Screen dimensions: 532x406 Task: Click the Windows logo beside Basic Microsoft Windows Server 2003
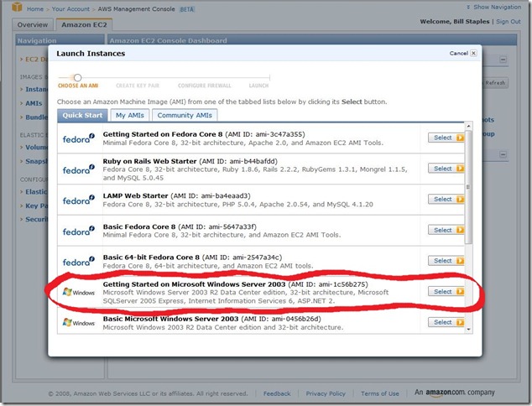click(x=79, y=323)
